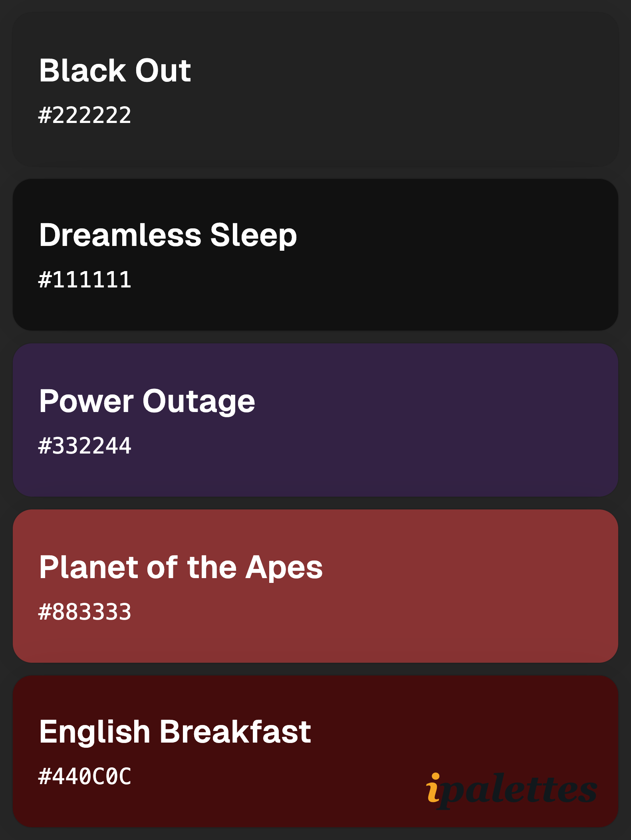Screen dimensions: 631x840
Task: Click the word Sleep in the title
Action: point(254,236)
